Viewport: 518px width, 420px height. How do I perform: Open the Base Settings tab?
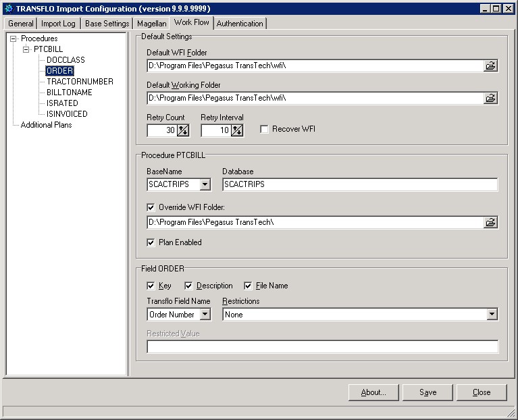click(x=107, y=24)
